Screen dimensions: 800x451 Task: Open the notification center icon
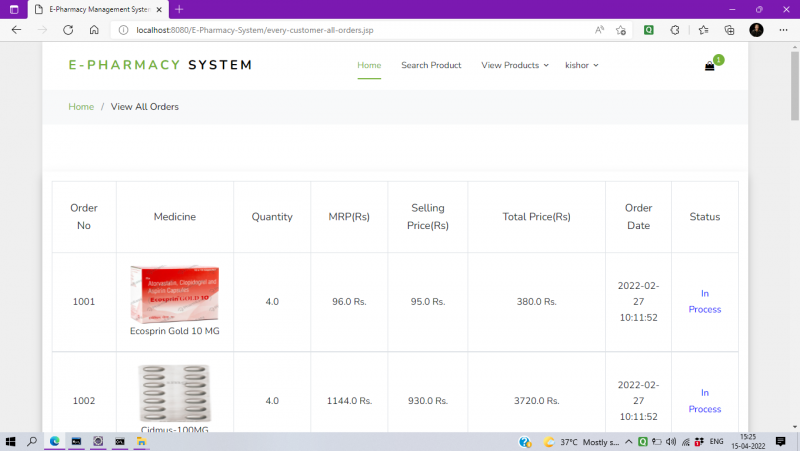[x=781, y=442]
